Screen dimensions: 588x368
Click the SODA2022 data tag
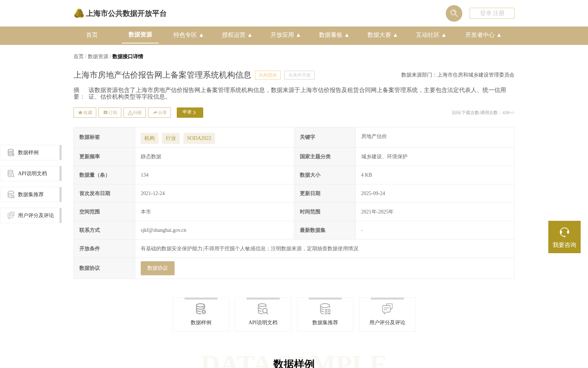pos(199,138)
